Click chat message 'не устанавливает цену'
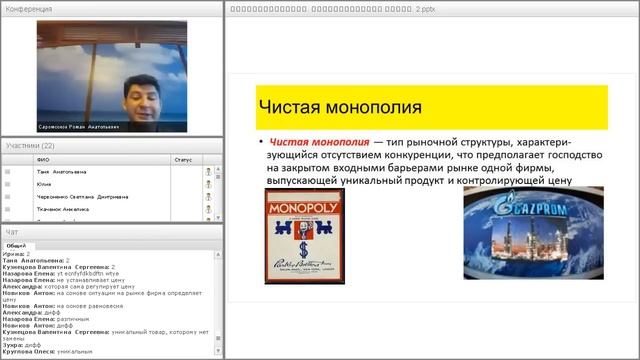The height and width of the screenshot is (360, 640). pyautogui.click(x=64, y=280)
